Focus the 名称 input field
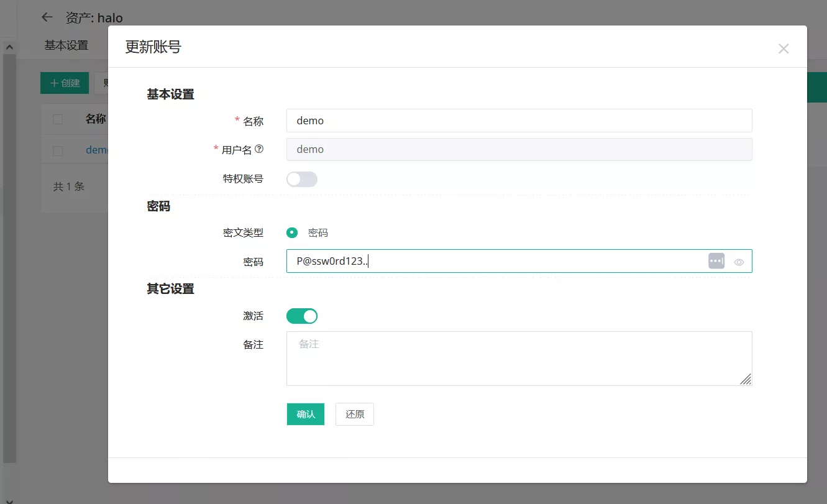This screenshot has width=827, height=504. (x=519, y=121)
